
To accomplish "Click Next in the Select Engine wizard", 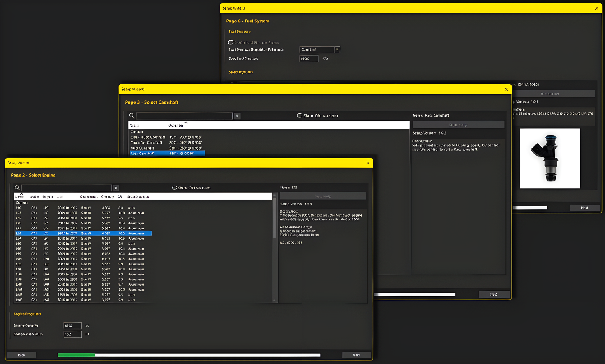I will [x=356, y=355].
